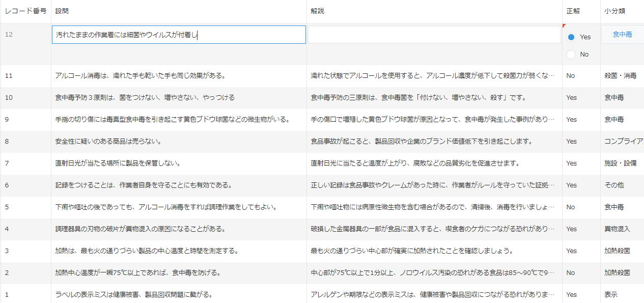Select the Yes radio button for record 12

[x=571, y=37]
